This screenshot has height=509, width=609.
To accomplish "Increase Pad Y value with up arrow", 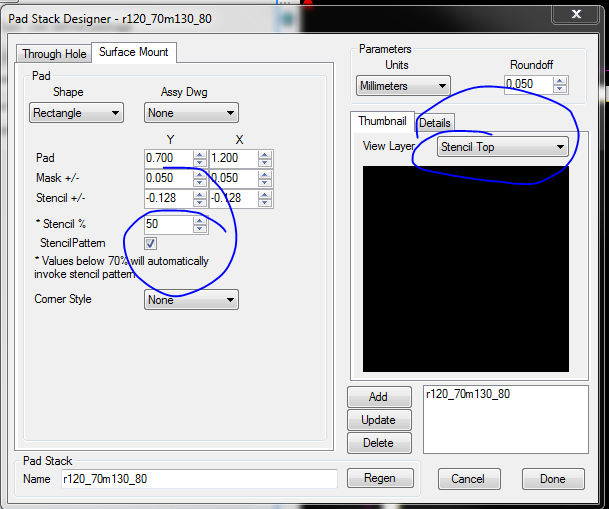I will coord(200,155).
